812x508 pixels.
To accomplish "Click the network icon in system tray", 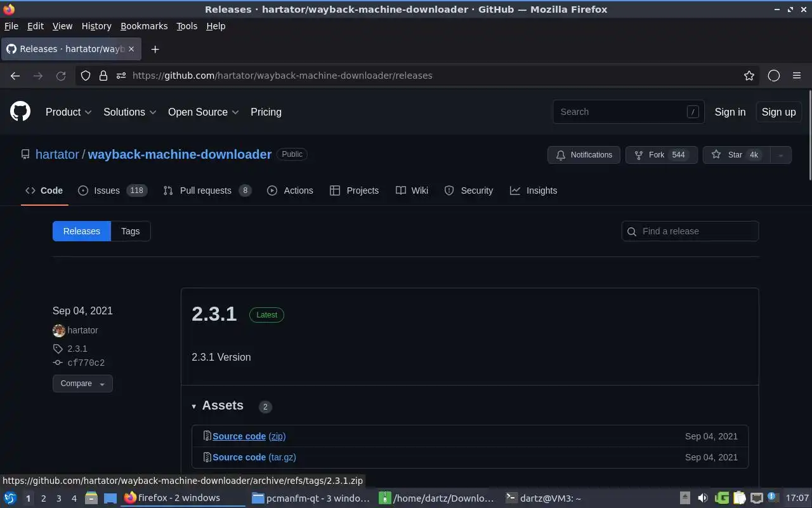I will [756, 498].
